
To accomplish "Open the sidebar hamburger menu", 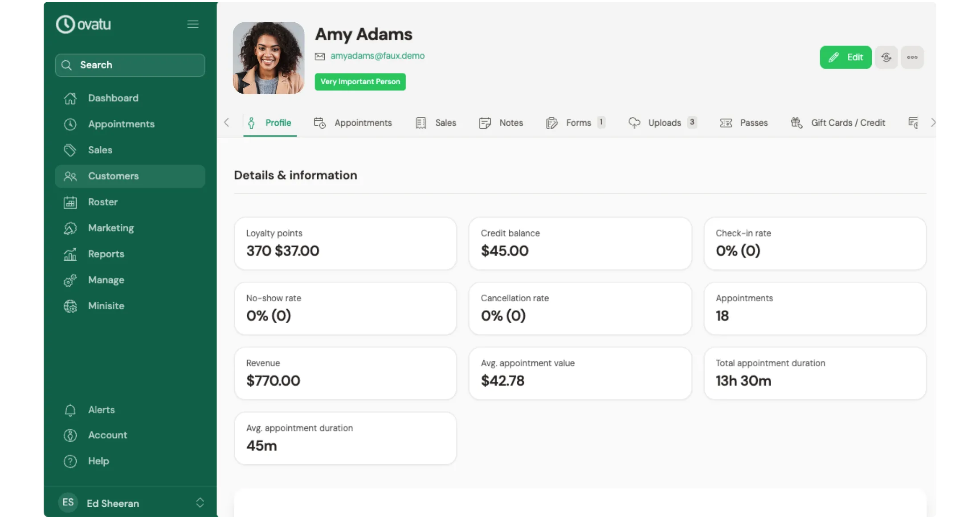I will (x=193, y=24).
